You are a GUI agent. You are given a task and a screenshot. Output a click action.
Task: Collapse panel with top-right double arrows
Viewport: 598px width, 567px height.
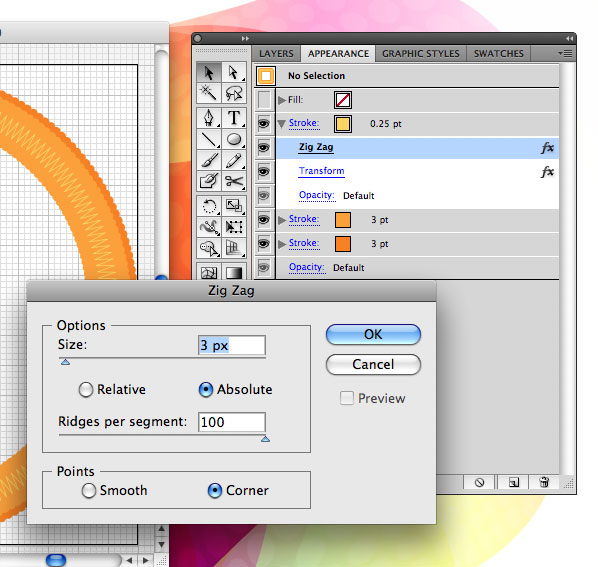[x=569, y=39]
